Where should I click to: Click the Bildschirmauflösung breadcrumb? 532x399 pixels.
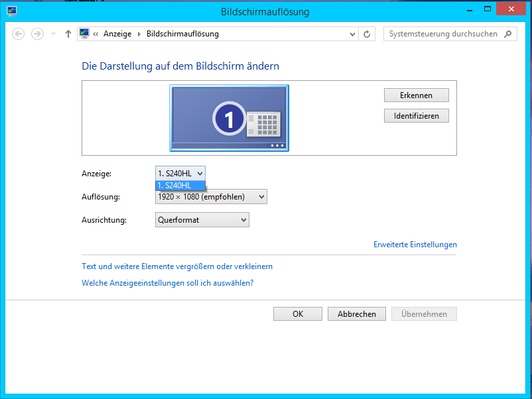pyautogui.click(x=182, y=34)
